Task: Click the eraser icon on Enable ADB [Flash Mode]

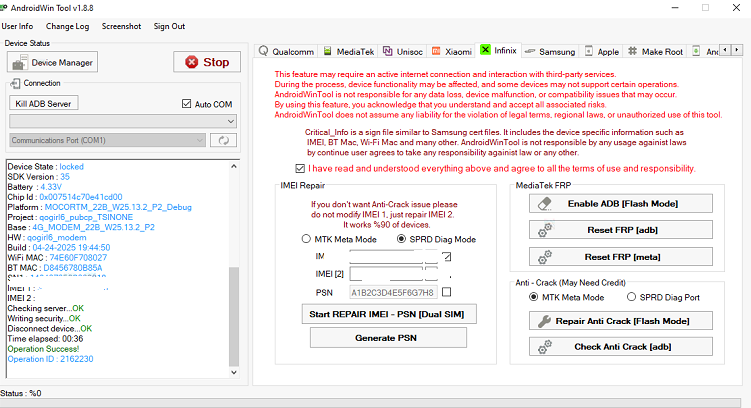Action: [545, 204]
